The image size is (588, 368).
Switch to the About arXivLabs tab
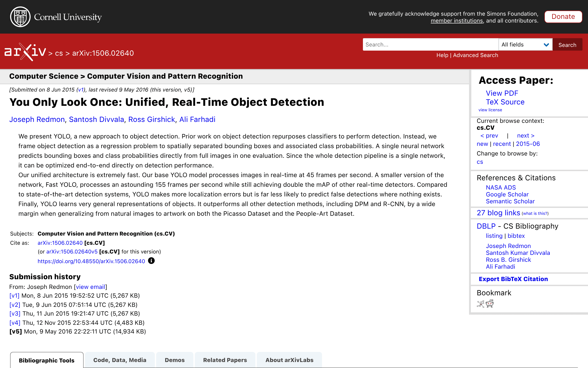[x=289, y=360]
